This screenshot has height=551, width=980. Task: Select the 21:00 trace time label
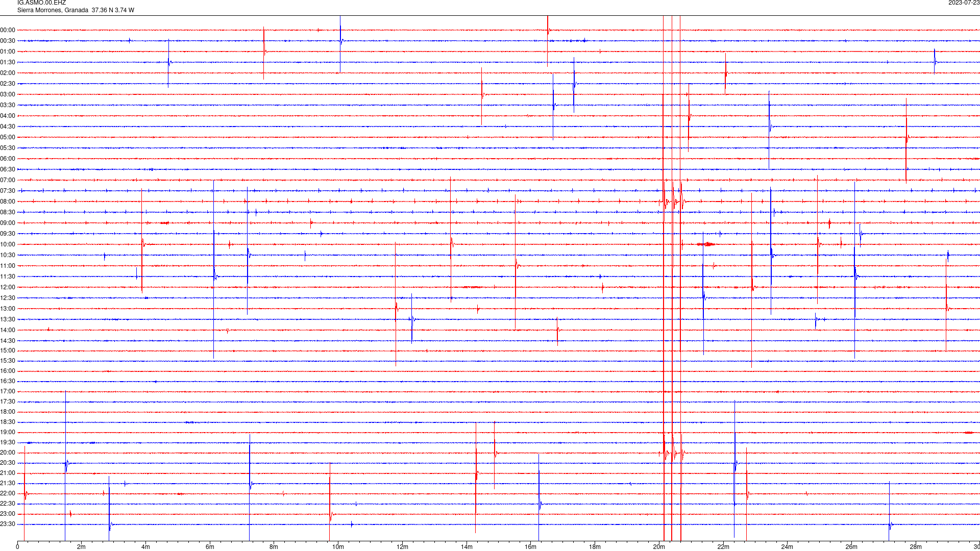[x=8, y=473]
